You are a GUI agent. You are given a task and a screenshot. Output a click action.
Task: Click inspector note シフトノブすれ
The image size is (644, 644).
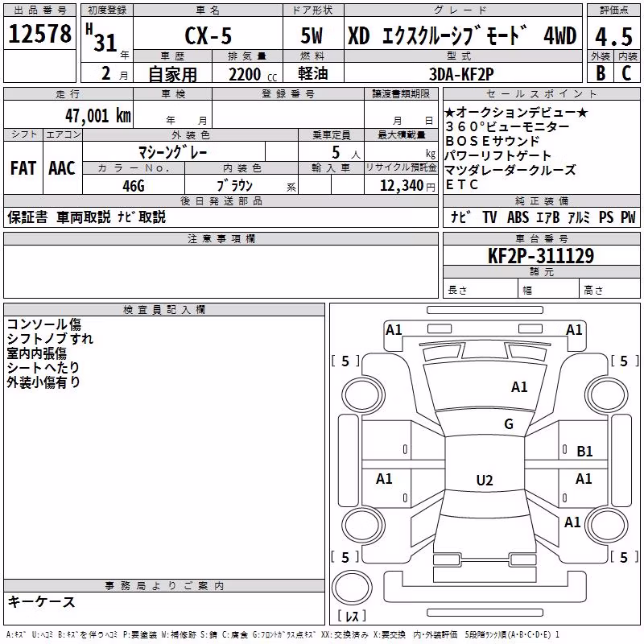(x=50, y=338)
